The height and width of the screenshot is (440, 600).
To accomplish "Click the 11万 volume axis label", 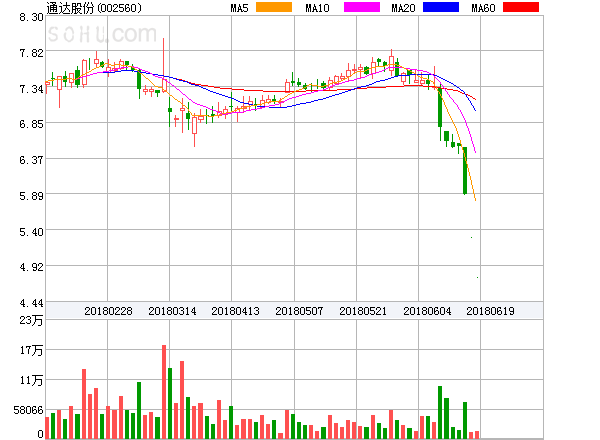I will tap(31, 380).
